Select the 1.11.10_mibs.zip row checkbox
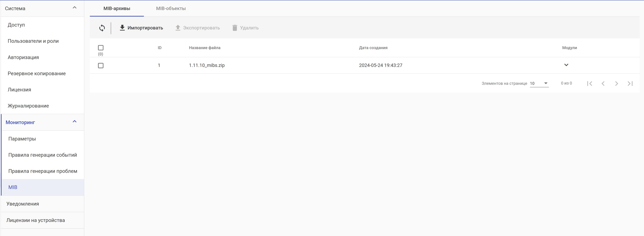 101,65
